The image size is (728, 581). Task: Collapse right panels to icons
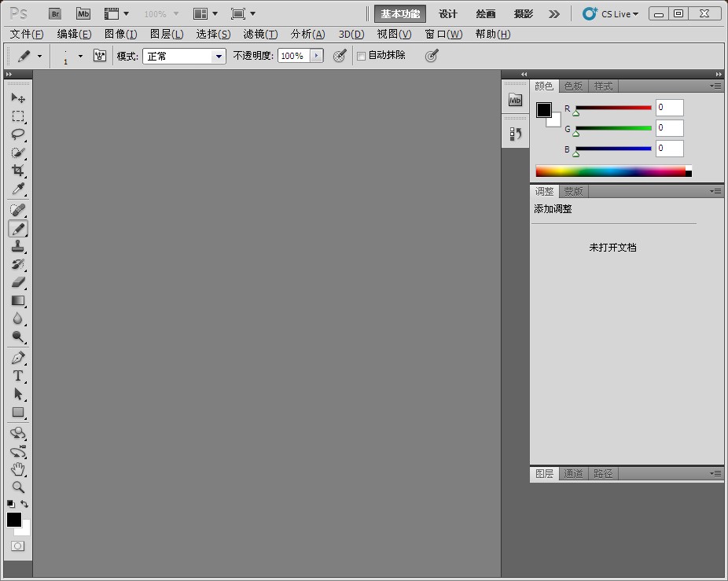pos(719,75)
